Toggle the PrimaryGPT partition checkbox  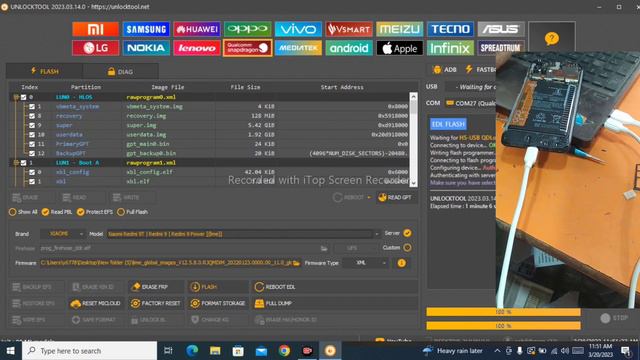pyautogui.click(x=32, y=144)
